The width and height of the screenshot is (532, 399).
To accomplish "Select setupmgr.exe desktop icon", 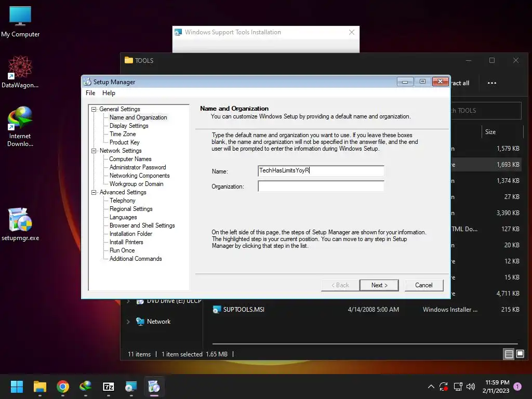I will pos(20,224).
